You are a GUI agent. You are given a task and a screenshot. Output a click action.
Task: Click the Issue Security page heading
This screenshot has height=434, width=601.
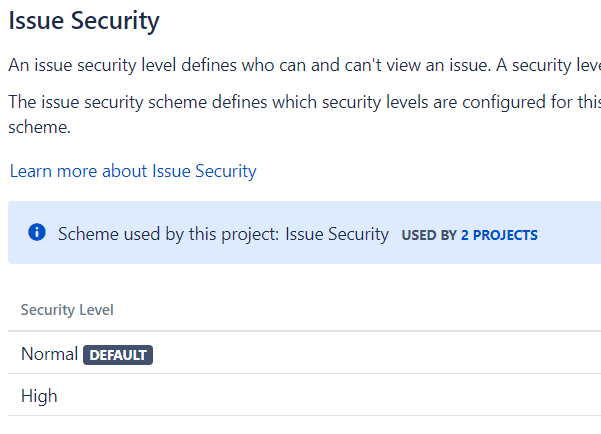click(x=84, y=20)
